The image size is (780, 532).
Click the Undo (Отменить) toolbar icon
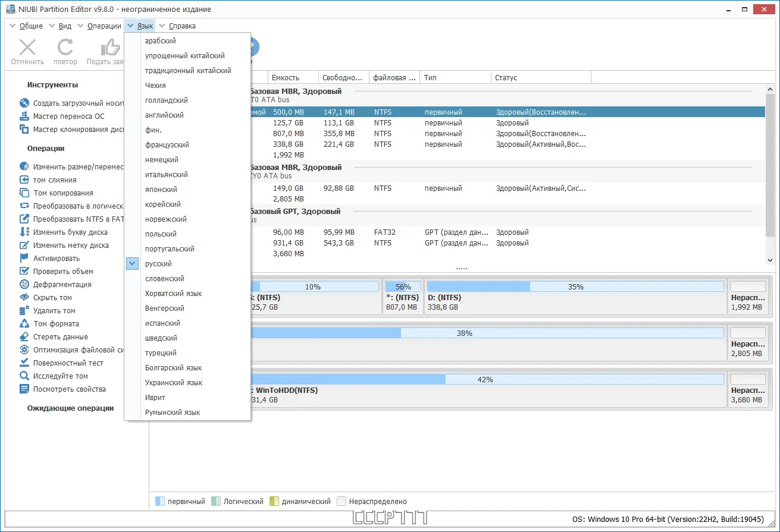[x=27, y=48]
